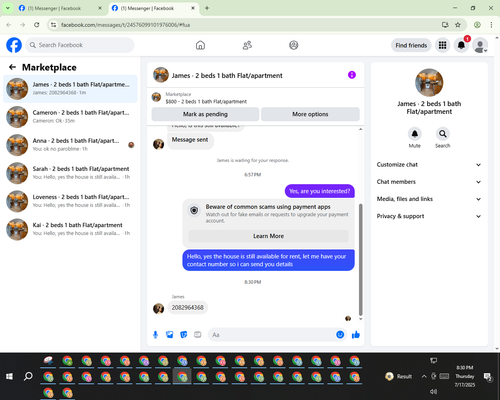This screenshot has width=500, height=400.
Task: Click More options button
Action: [x=310, y=114]
